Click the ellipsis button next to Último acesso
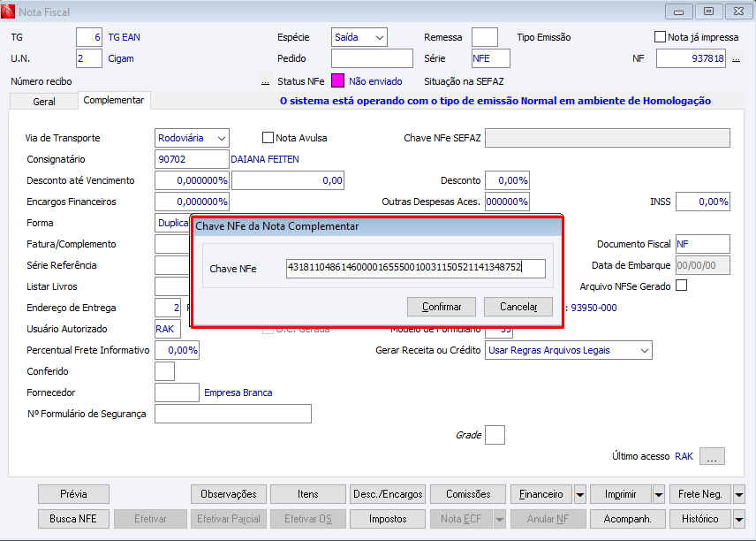Image resolution: width=756 pixels, height=541 pixels. click(712, 456)
